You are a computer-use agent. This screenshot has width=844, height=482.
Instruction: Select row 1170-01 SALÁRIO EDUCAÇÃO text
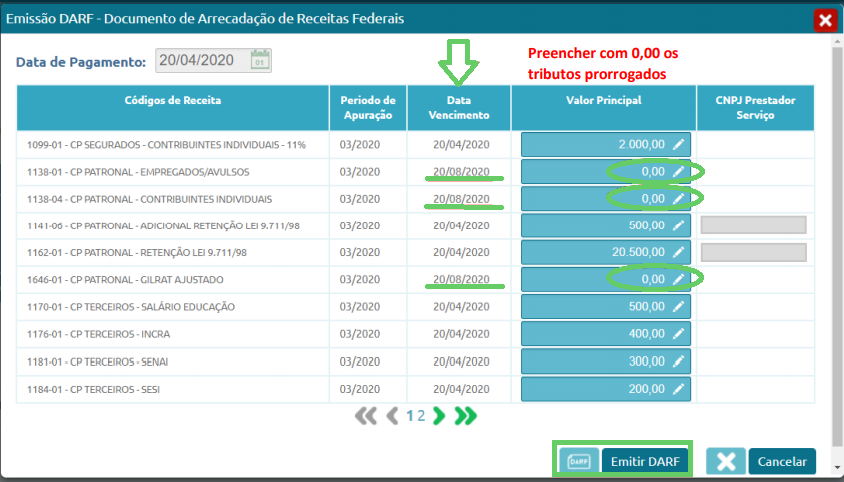(x=131, y=307)
